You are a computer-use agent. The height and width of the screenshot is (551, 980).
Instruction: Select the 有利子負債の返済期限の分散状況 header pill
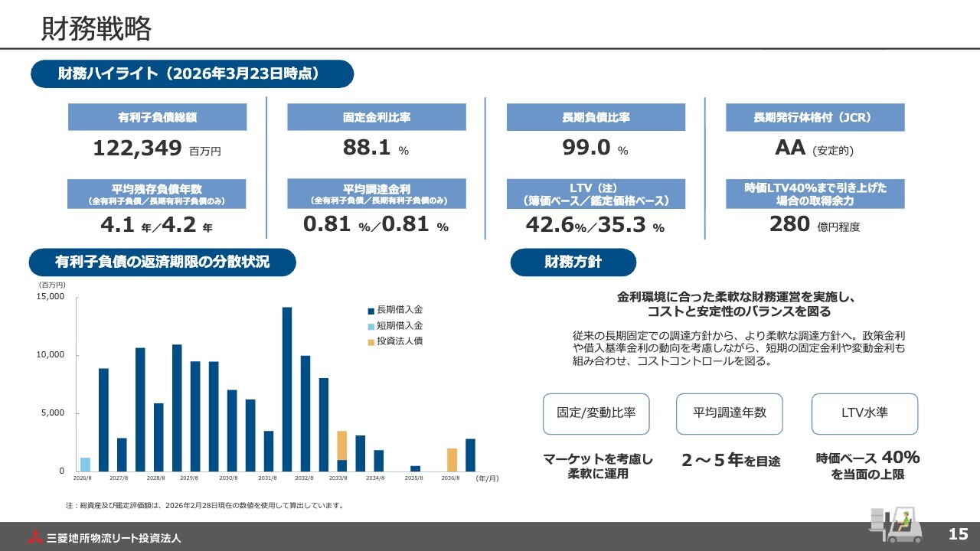coord(162,262)
